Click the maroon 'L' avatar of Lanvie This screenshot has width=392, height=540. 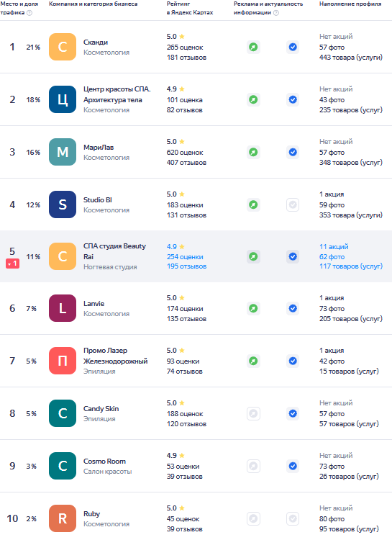[63, 308]
